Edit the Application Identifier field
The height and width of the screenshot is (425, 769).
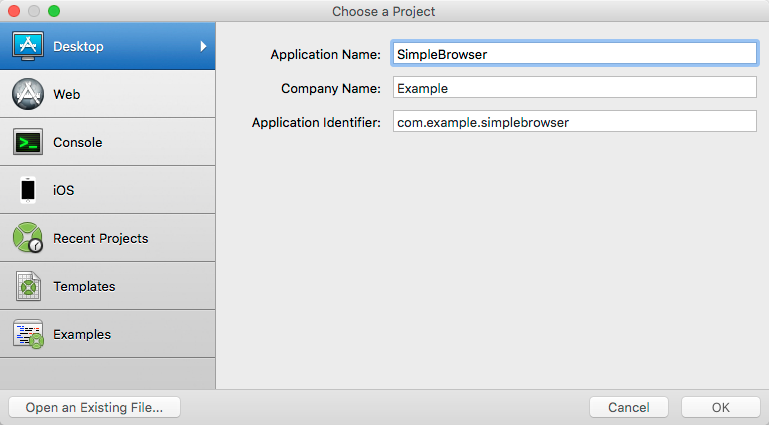tap(574, 122)
